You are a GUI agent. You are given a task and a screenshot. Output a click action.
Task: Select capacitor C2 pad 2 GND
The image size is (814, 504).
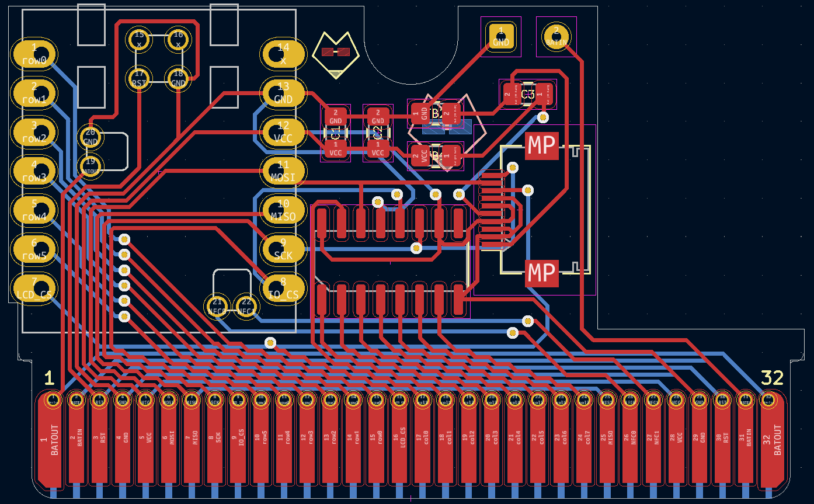[x=378, y=117]
